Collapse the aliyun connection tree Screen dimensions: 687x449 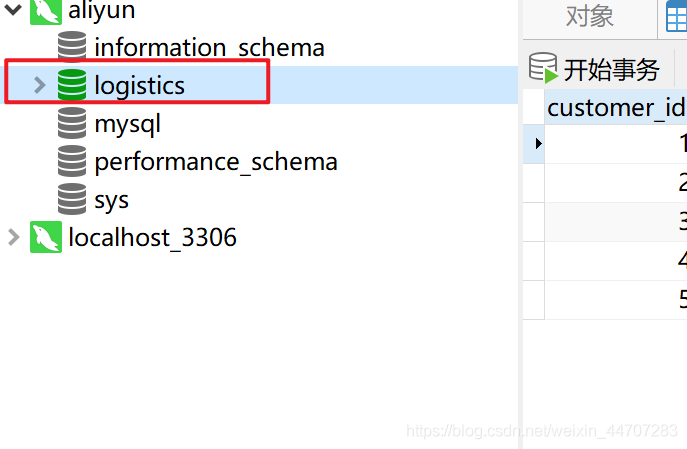tap(14, 11)
